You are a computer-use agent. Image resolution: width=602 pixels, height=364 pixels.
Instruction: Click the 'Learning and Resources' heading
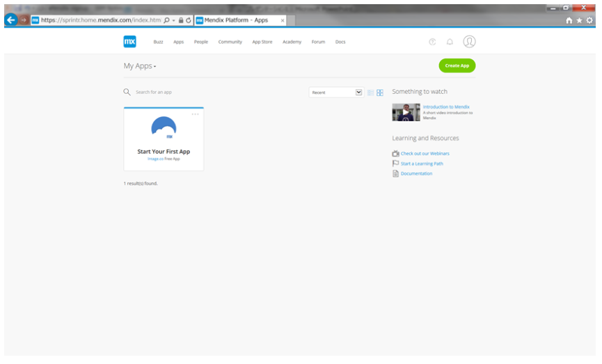425,139
